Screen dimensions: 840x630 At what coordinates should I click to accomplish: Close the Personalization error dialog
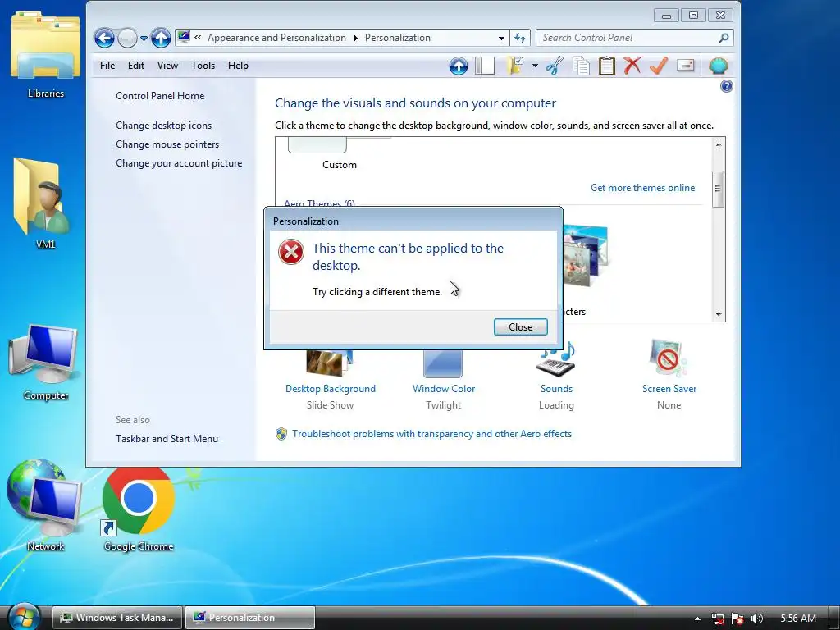[x=520, y=326]
